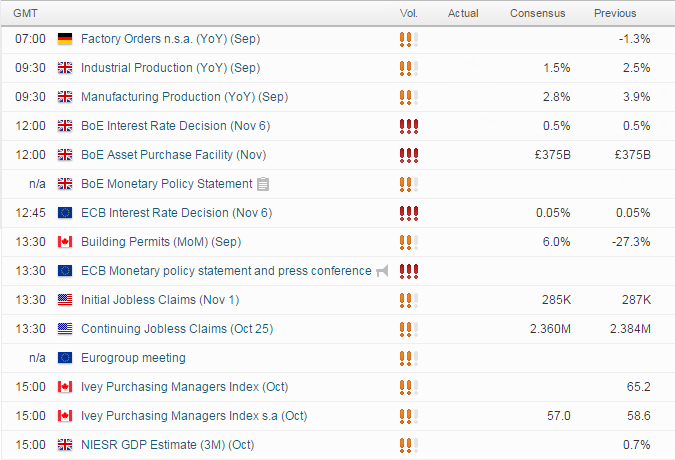Click the Consensus column header
The height and width of the screenshot is (460, 675).
click(x=537, y=13)
